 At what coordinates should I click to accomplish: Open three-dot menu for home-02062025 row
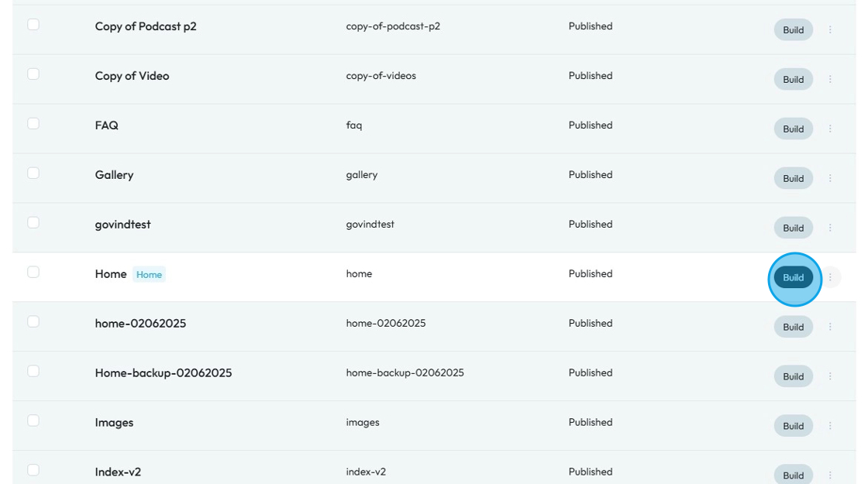click(830, 327)
